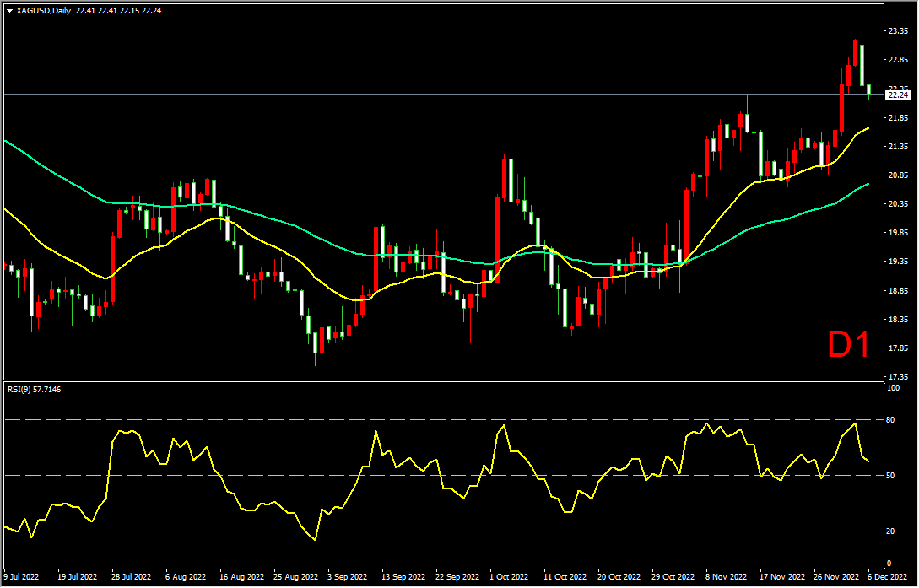Click the 22.85 price axis label

click(x=899, y=60)
